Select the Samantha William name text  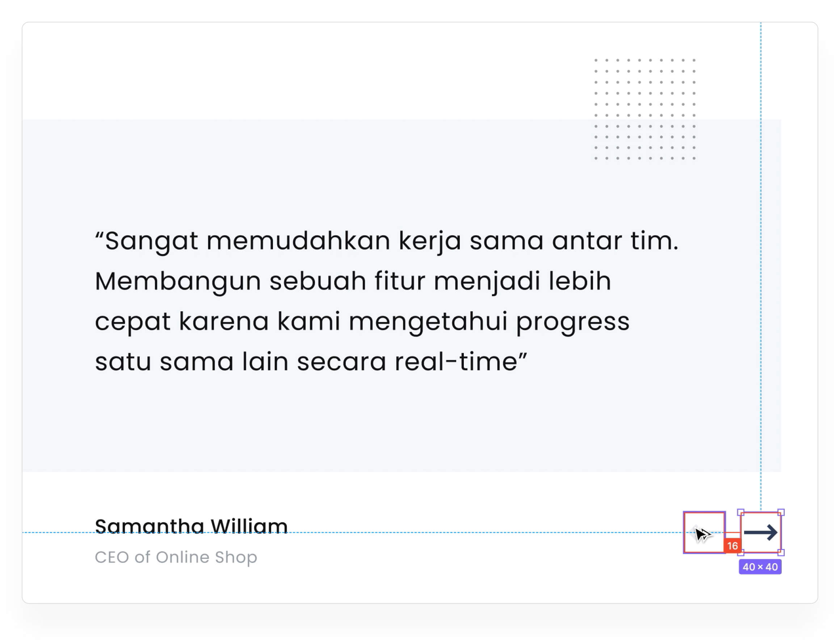point(191,526)
